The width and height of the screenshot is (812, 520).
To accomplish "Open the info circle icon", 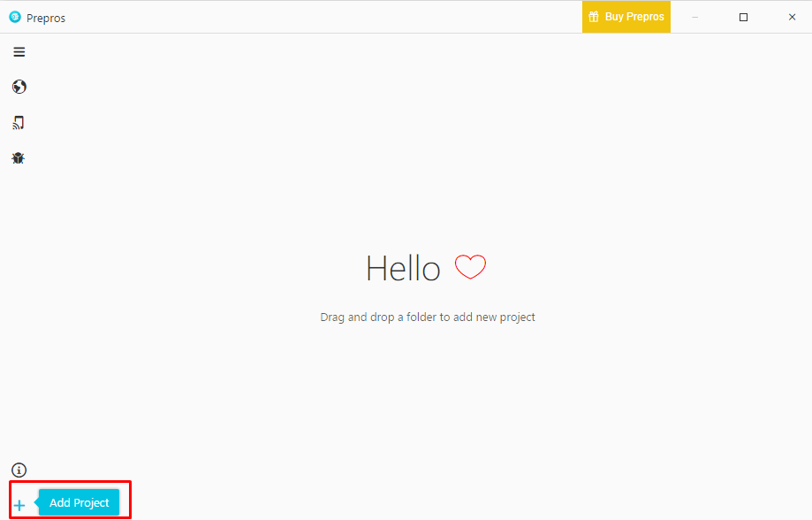I will [19, 470].
